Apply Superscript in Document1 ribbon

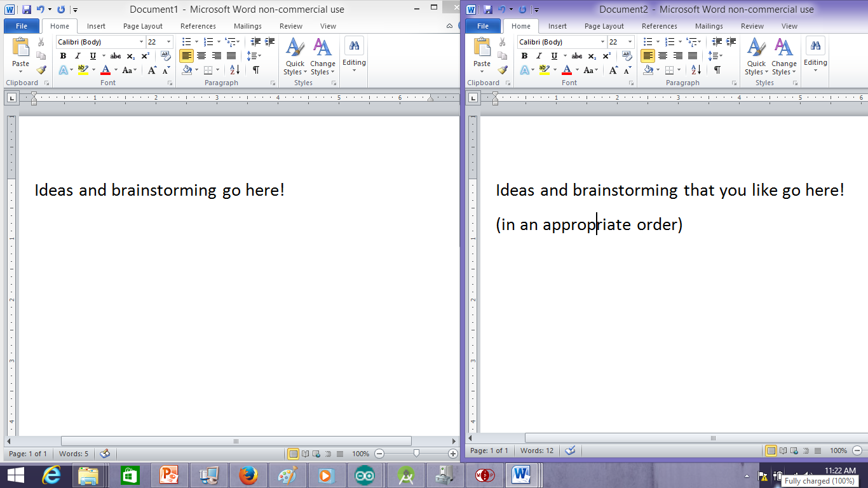pyautogui.click(x=145, y=56)
